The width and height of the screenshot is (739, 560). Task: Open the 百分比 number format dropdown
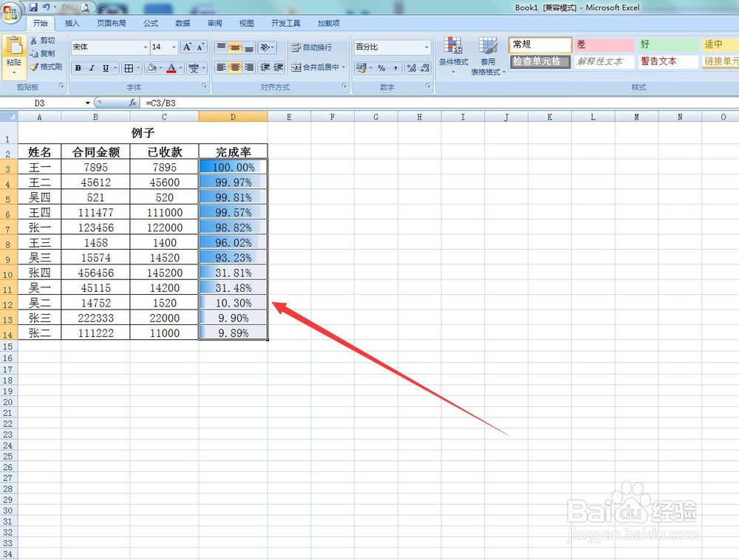click(426, 47)
